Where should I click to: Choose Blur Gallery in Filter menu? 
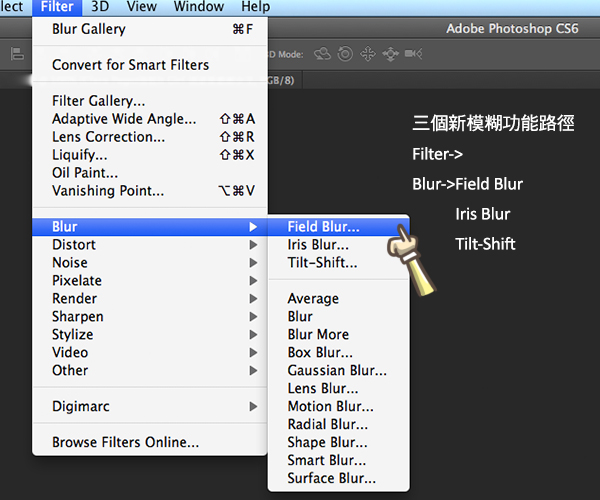(x=150, y=29)
